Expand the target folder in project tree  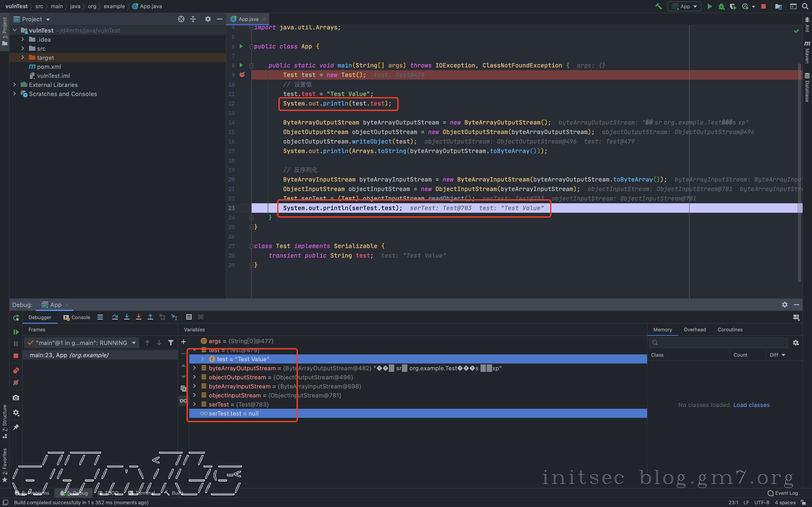[x=22, y=57]
